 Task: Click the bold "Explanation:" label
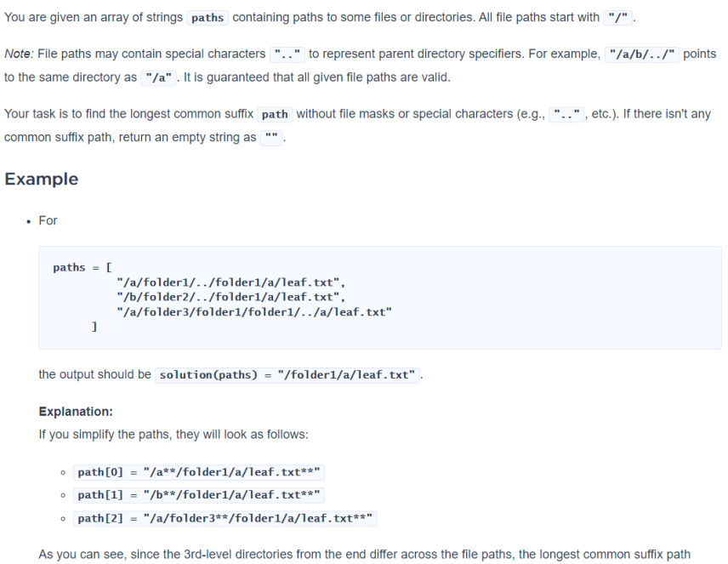76,412
